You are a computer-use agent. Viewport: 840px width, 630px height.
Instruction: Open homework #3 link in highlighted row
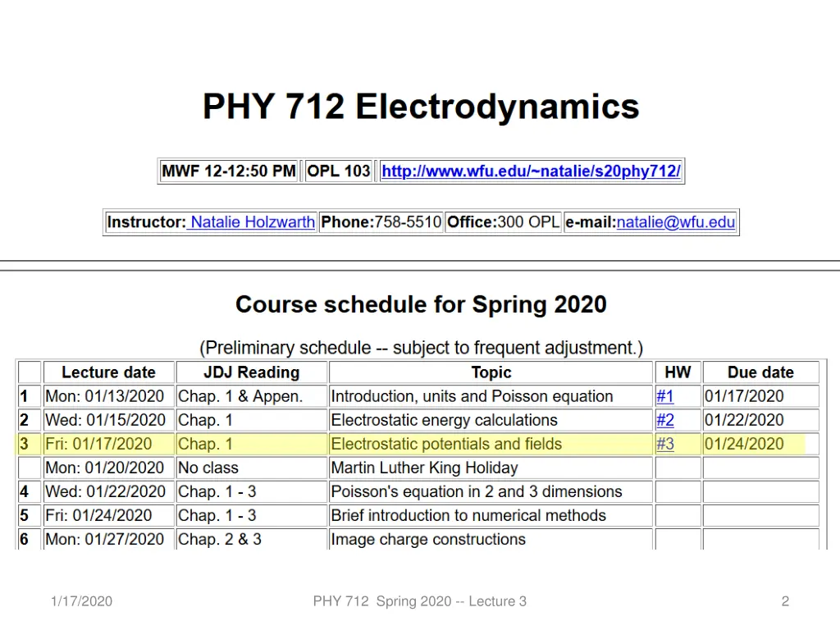click(664, 444)
